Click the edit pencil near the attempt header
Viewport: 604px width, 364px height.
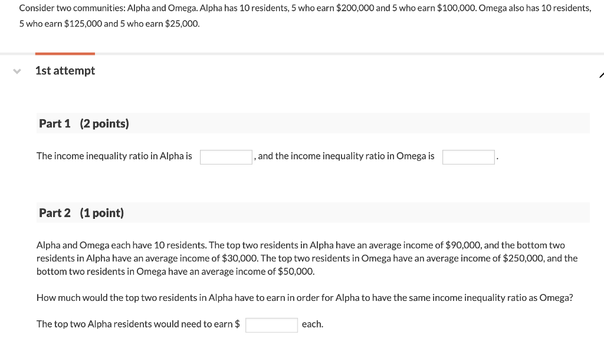point(601,75)
